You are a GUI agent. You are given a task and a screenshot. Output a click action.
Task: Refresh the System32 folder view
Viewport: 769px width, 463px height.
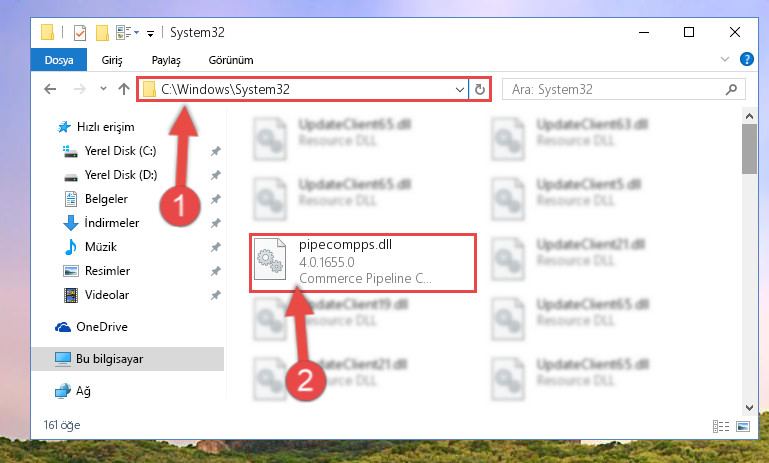[x=480, y=89]
